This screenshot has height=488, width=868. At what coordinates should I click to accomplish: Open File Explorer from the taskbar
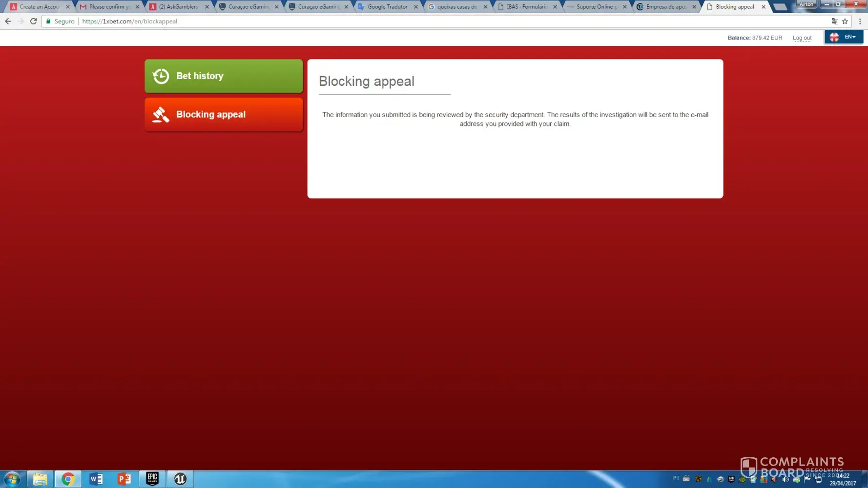[40, 479]
